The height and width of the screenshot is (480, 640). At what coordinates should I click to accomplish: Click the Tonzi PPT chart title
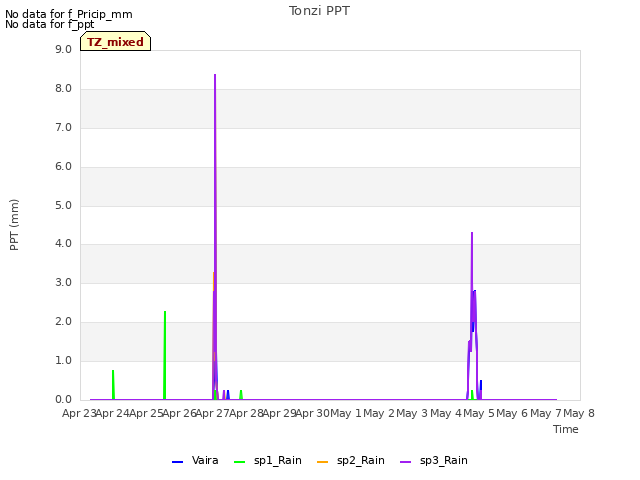[x=319, y=11]
